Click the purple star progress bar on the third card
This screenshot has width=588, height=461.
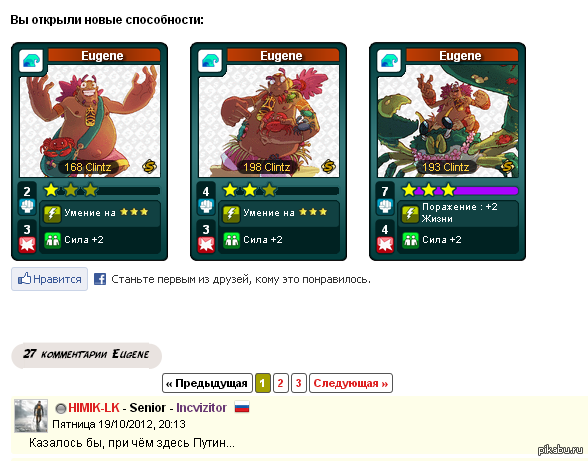click(460, 191)
